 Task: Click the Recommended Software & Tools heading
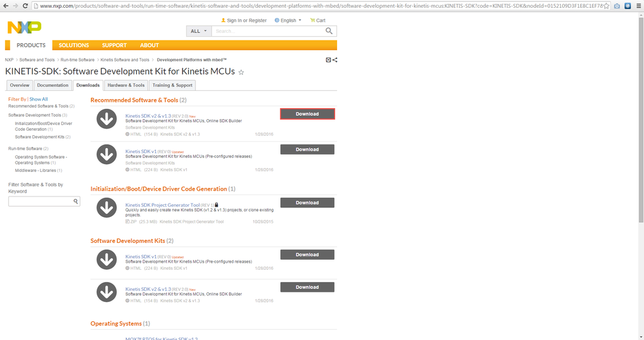[x=134, y=100]
